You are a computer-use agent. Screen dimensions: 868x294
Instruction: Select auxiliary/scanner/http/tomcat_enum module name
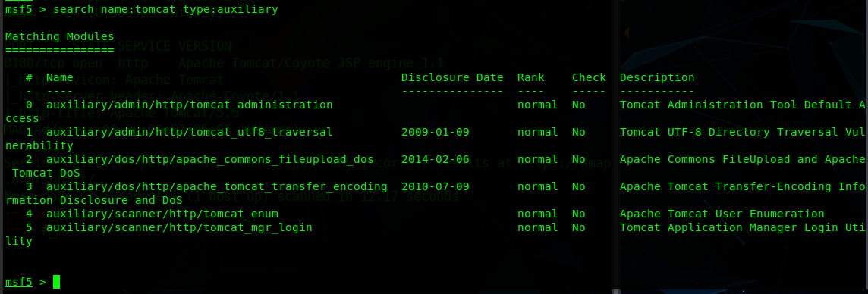click(x=162, y=214)
